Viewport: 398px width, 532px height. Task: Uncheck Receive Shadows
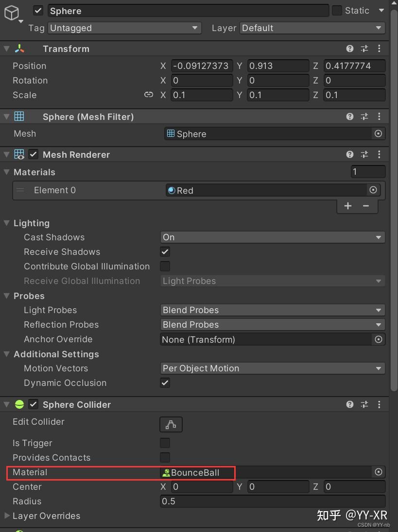pos(165,251)
